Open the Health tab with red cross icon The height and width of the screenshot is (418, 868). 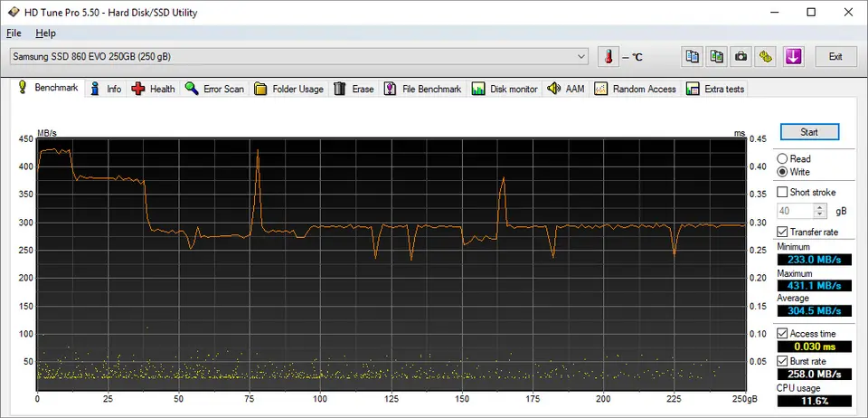click(153, 89)
